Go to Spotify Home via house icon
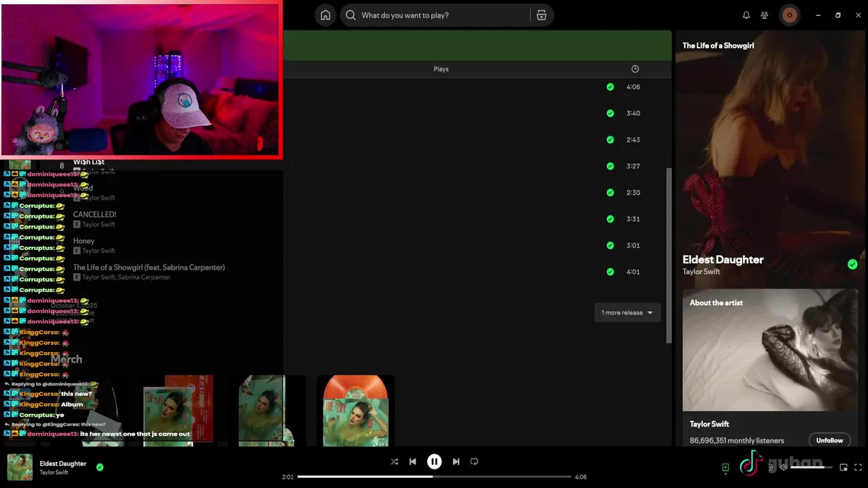868x488 pixels. [x=325, y=15]
